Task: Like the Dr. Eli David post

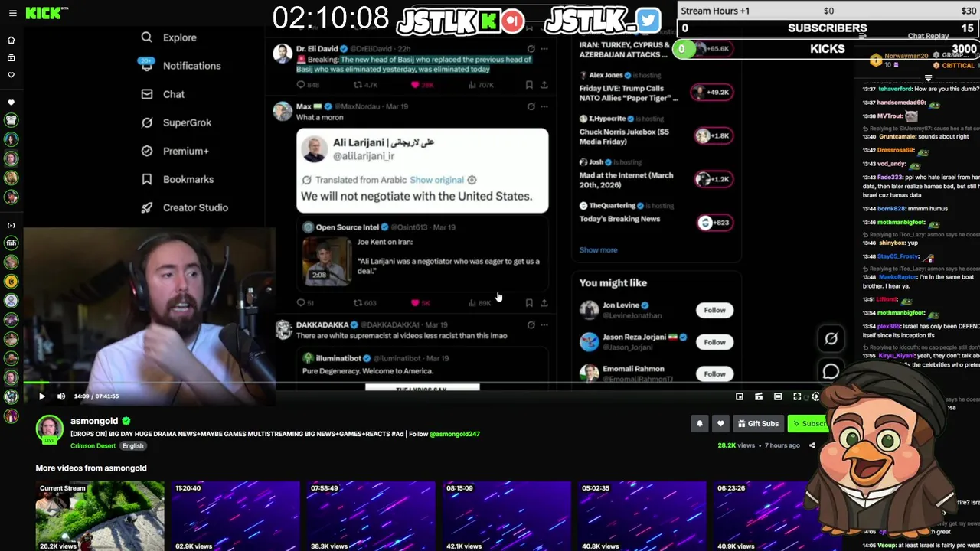Action: (x=416, y=85)
